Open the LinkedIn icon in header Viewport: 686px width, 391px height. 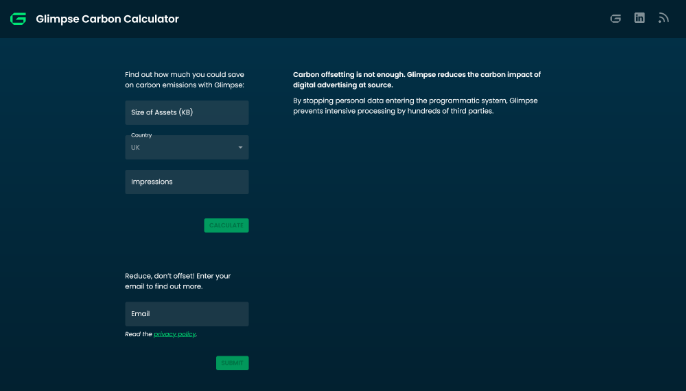[x=640, y=18]
